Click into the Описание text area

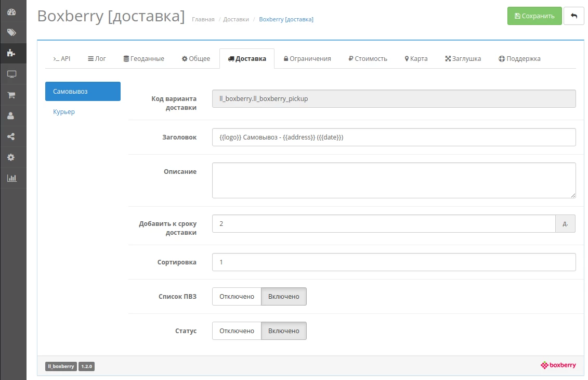click(x=394, y=180)
